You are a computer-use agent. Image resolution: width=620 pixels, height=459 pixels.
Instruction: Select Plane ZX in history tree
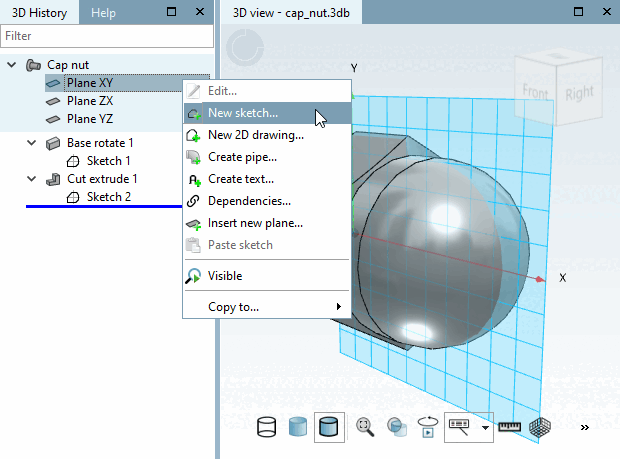(x=90, y=101)
